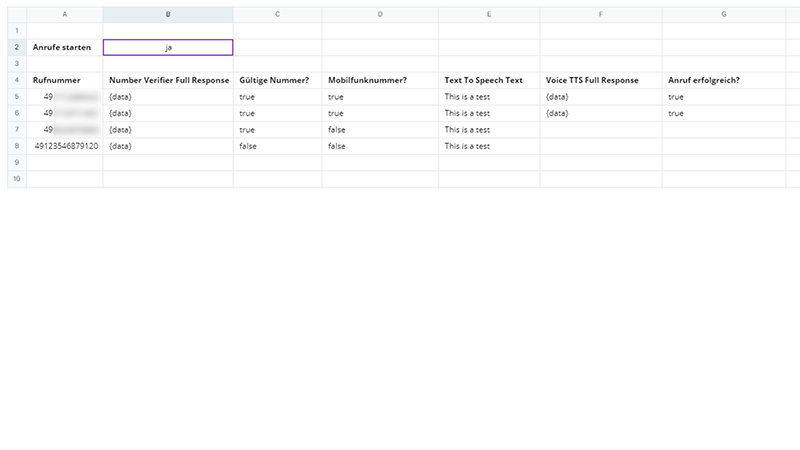Screen dimensions: 800x450
Task: Click the 'Anruf erfolgreich?' header cell
Action: point(723,80)
